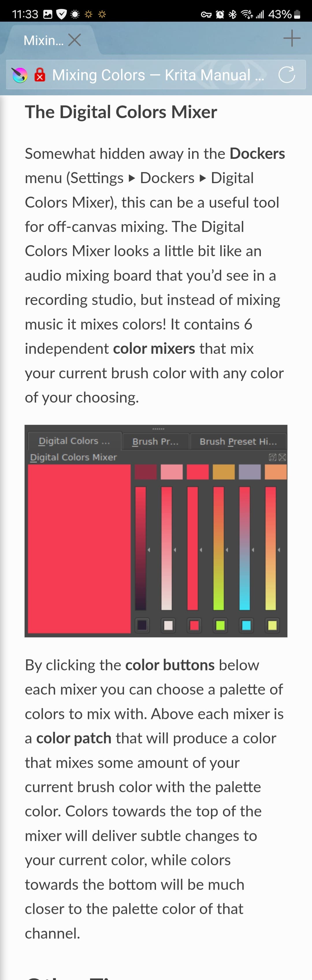Viewport: 312px width, 980px height.
Task: Open the green palette color button
Action: click(x=220, y=625)
